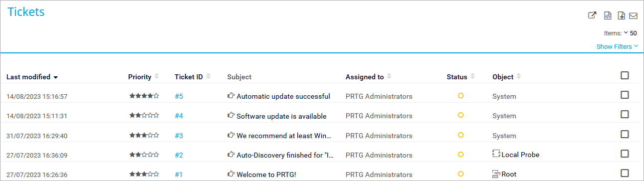
Task: Tick the select-all checkbox in header
Action: (625, 75)
